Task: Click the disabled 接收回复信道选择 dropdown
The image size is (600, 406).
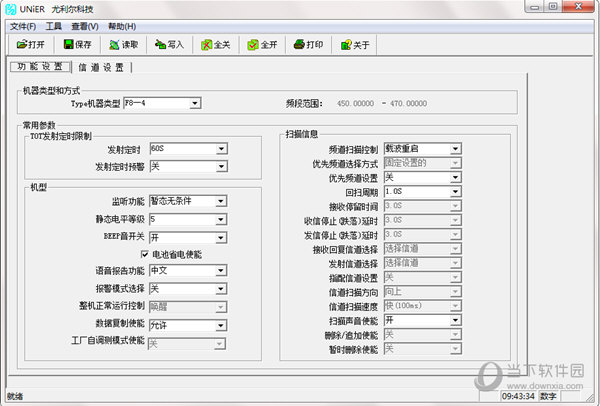Action: click(x=422, y=249)
